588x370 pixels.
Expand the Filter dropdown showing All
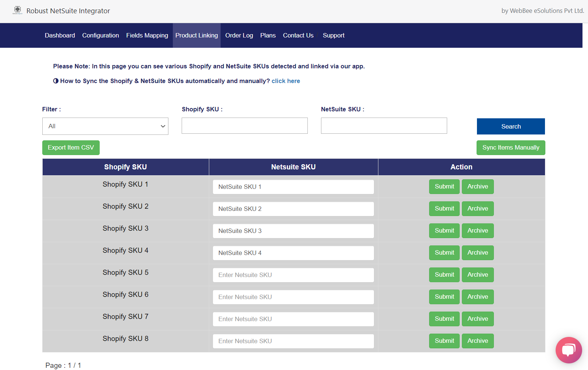(105, 126)
